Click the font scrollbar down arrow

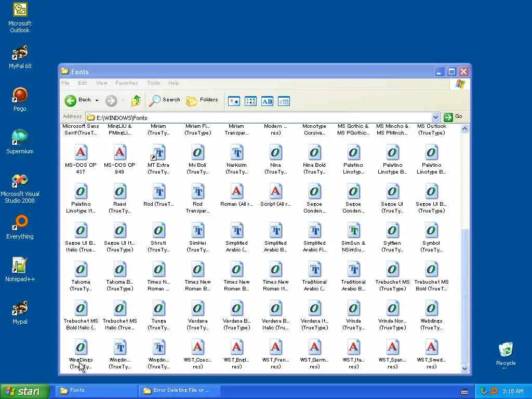click(464, 368)
